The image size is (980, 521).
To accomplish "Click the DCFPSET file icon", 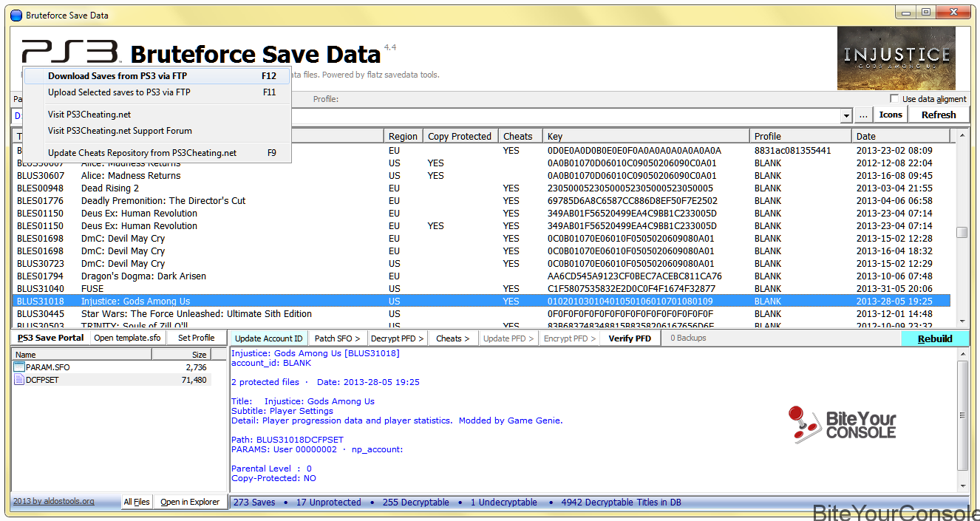I will click(x=19, y=380).
